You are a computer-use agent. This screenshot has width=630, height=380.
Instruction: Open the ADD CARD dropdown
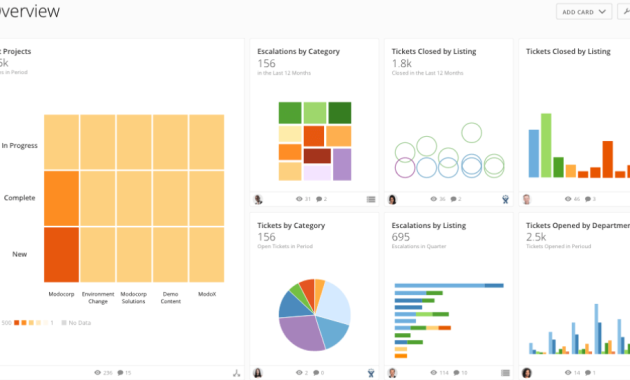coord(584,12)
